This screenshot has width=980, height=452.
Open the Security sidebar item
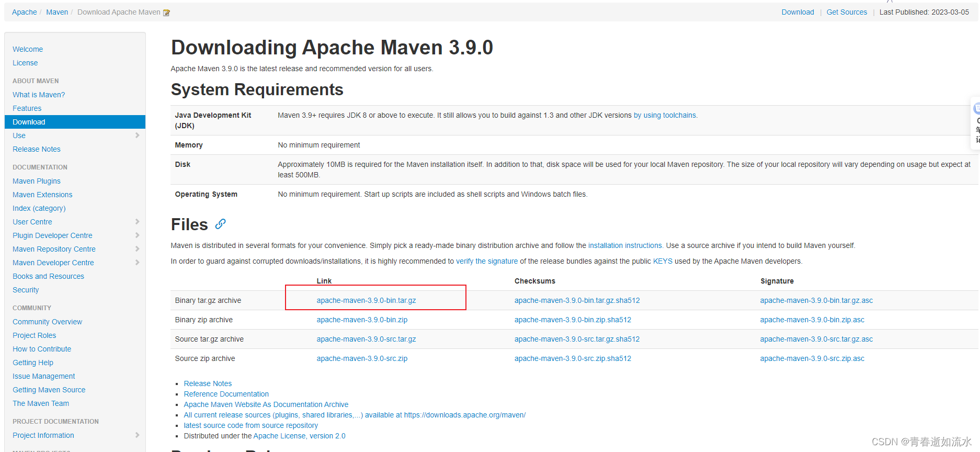click(26, 290)
